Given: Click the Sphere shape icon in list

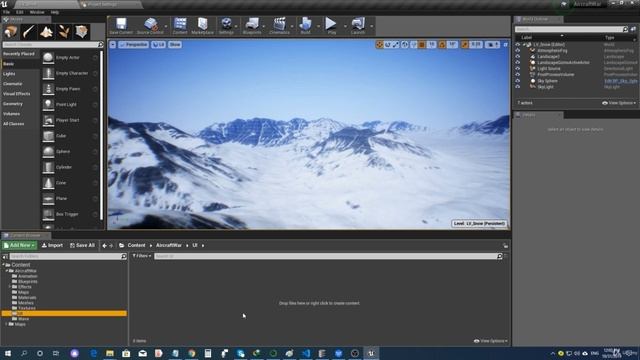Looking at the screenshot, I should click(x=48, y=151).
